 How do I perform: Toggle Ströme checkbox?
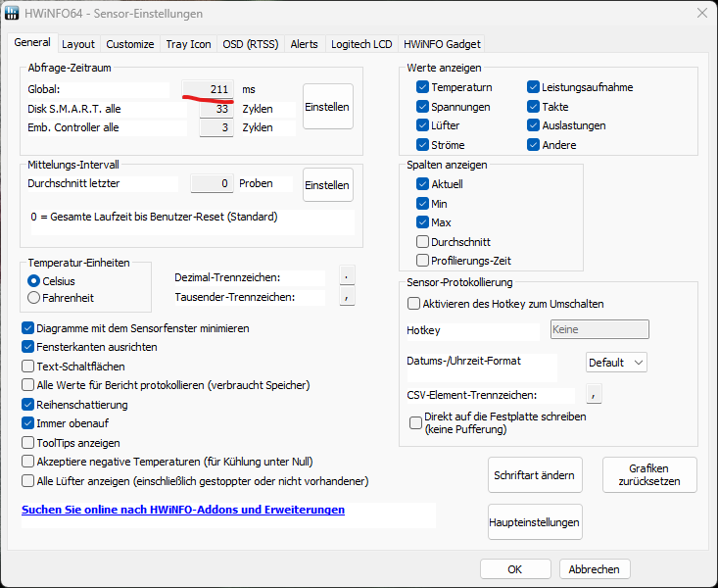pyautogui.click(x=422, y=145)
